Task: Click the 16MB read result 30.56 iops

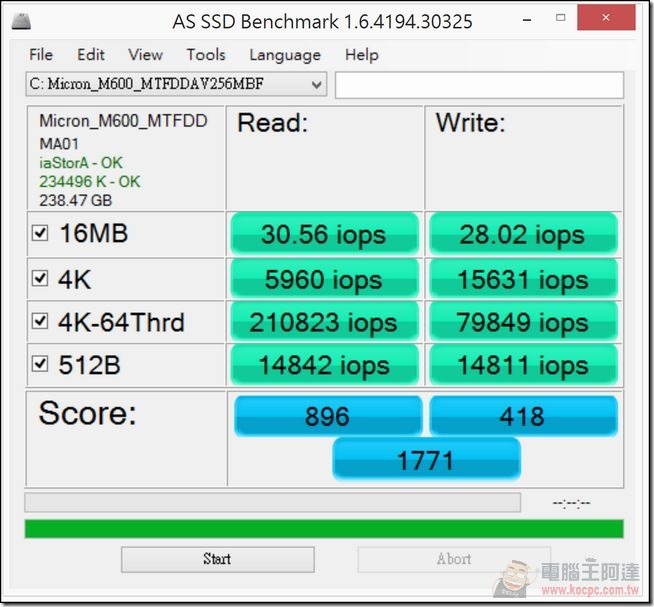Action: (x=324, y=234)
